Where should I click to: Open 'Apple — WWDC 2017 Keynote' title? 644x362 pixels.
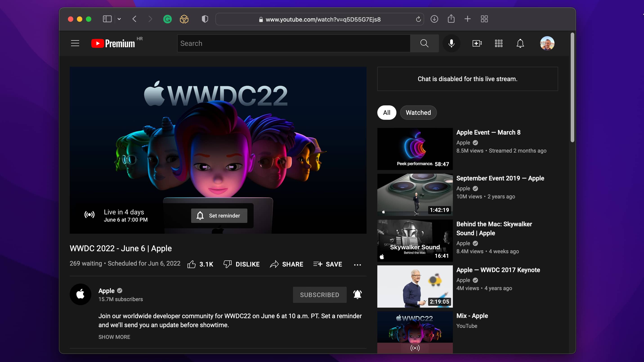[498, 270]
